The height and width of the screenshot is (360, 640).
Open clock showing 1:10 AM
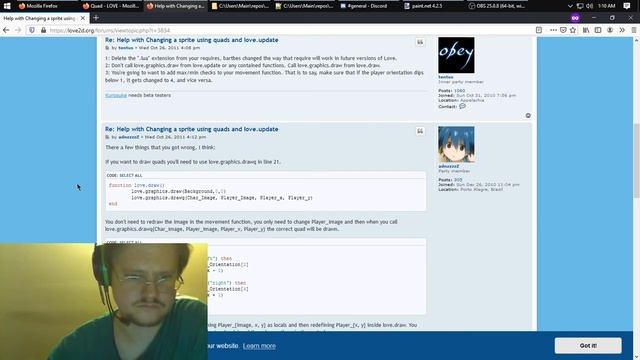coord(607,6)
